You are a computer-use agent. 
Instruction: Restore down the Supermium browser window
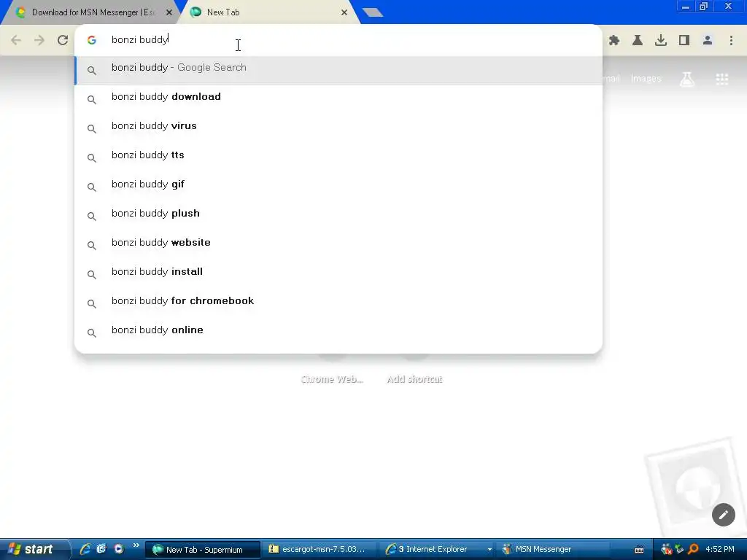[x=704, y=7]
